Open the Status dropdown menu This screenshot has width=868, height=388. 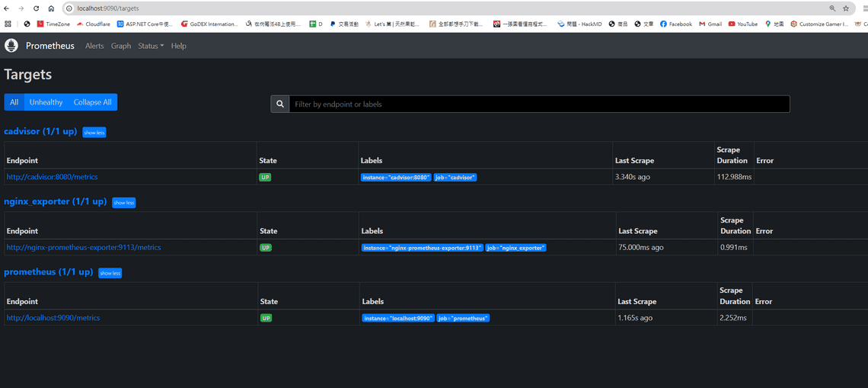click(x=151, y=46)
